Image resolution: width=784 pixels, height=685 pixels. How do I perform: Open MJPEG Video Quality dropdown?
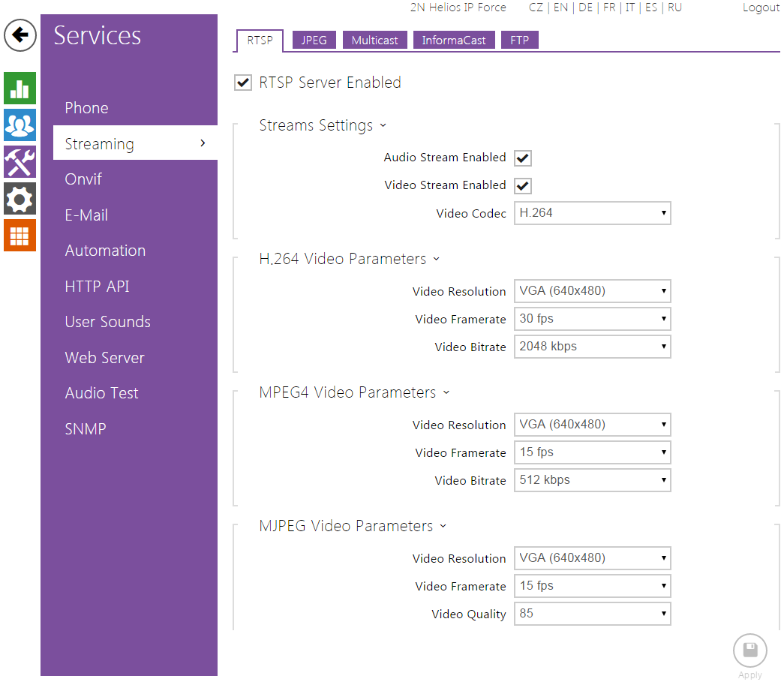point(592,614)
